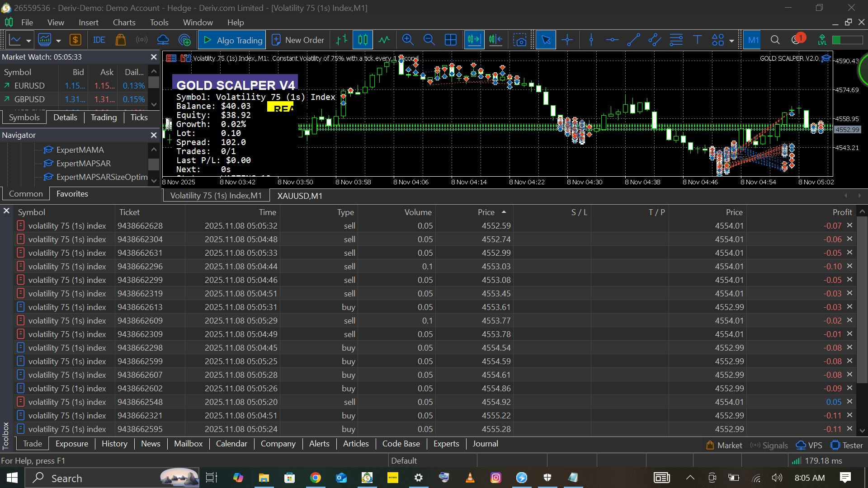Open the indicators list dropdown arrow
The image size is (868, 488).
tap(58, 41)
